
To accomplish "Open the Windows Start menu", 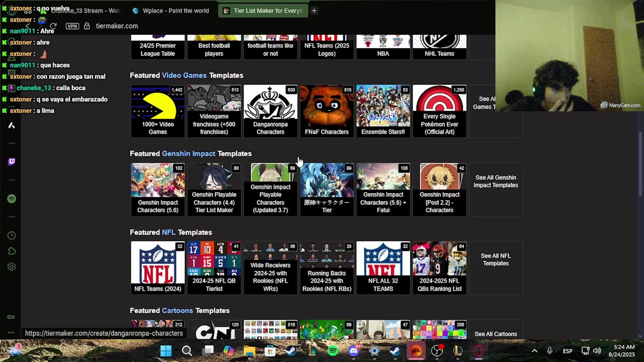I will click(x=166, y=351).
